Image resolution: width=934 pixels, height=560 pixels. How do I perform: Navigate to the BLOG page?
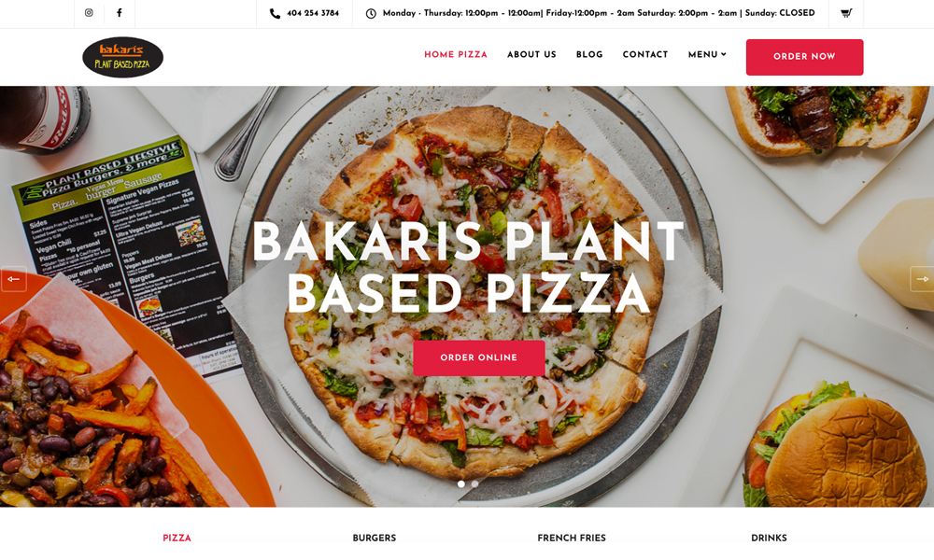(589, 54)
